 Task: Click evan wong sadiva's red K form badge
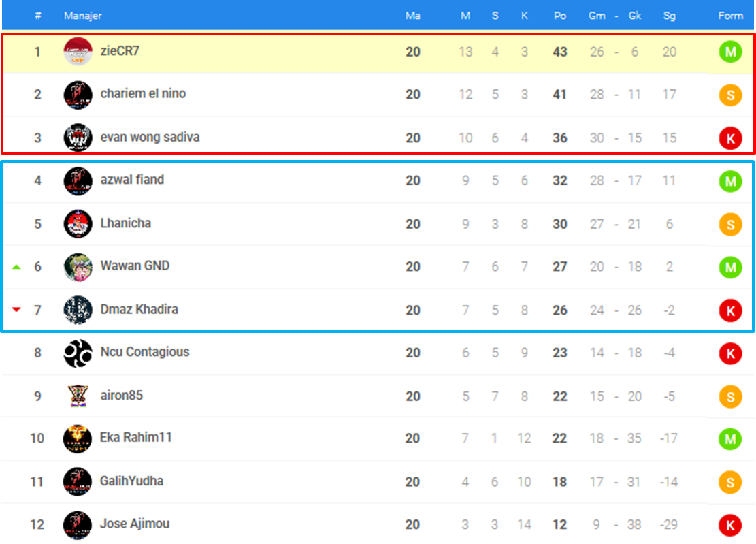[x=730, y=138]
